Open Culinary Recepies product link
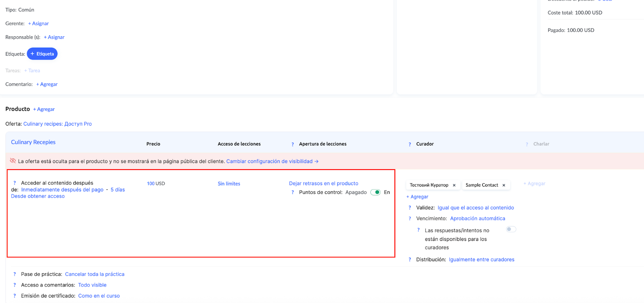 33,142
